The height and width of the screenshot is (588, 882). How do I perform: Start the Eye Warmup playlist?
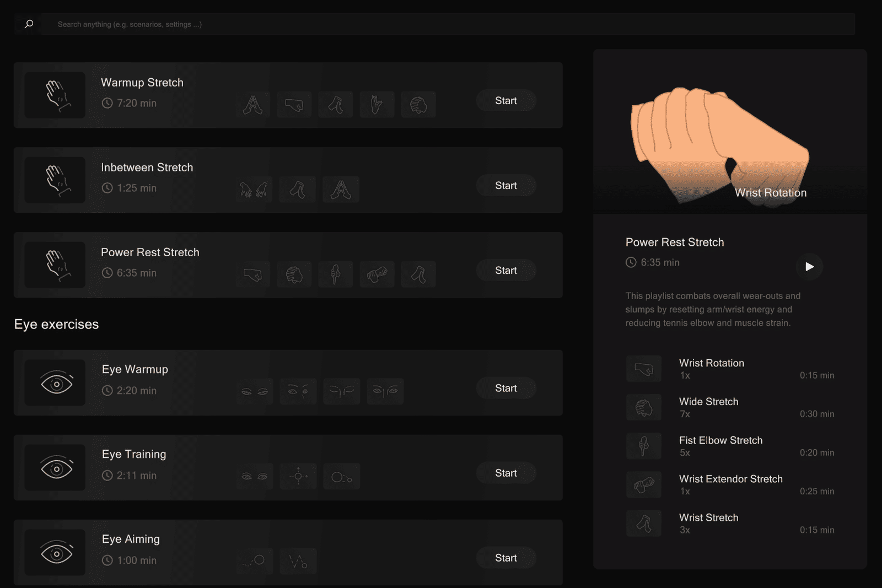pos(506,389)
